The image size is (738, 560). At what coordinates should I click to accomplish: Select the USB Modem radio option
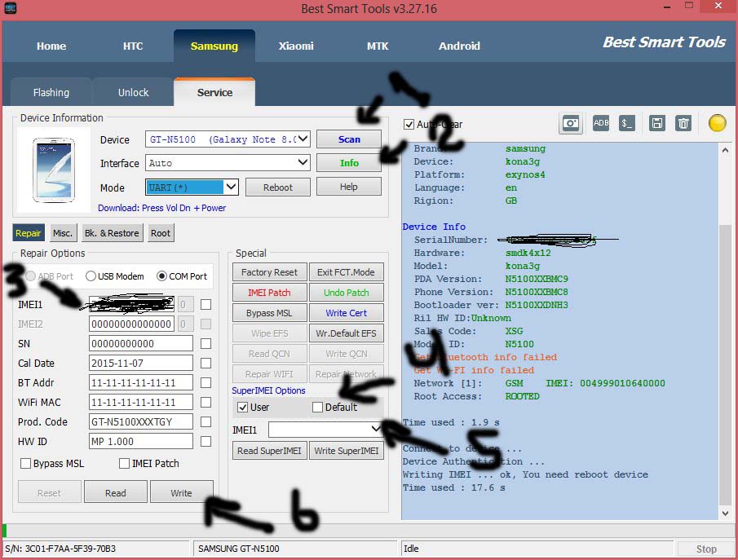91,276
